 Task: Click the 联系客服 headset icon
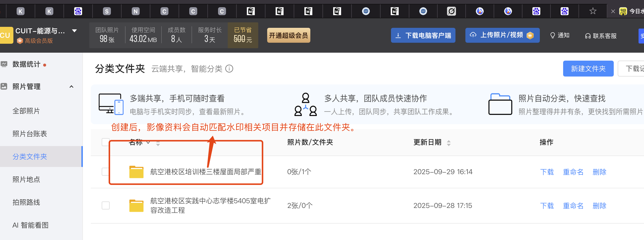[587, 36]
